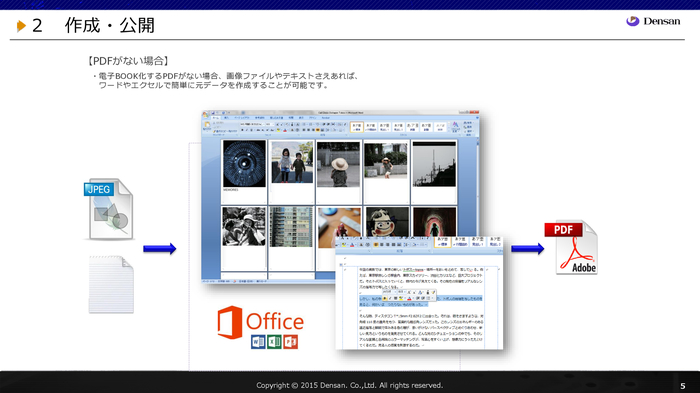Viewport: 700px width, 393px height.
Task: Click the orange triangle beside heading 2
Action: (21, 26)
